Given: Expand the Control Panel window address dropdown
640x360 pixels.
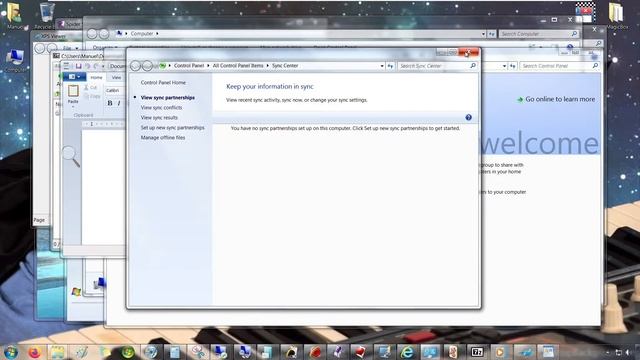Looking at the screenshot, I should click(x=504, y=66).
